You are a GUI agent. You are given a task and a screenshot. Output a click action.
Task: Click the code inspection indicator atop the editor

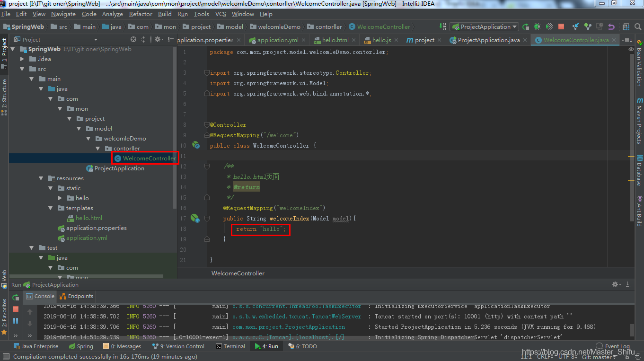(631, 49)
